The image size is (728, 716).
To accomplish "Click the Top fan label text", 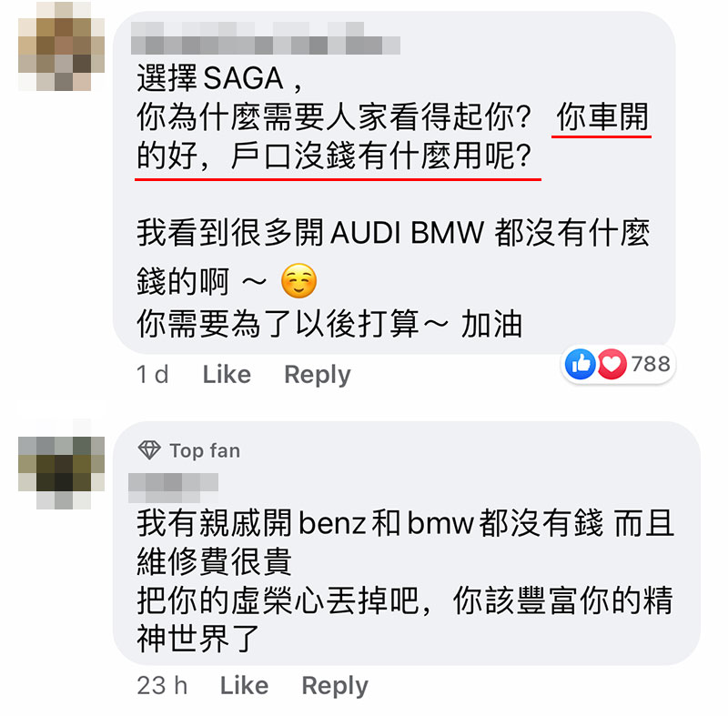I will 205,450.
